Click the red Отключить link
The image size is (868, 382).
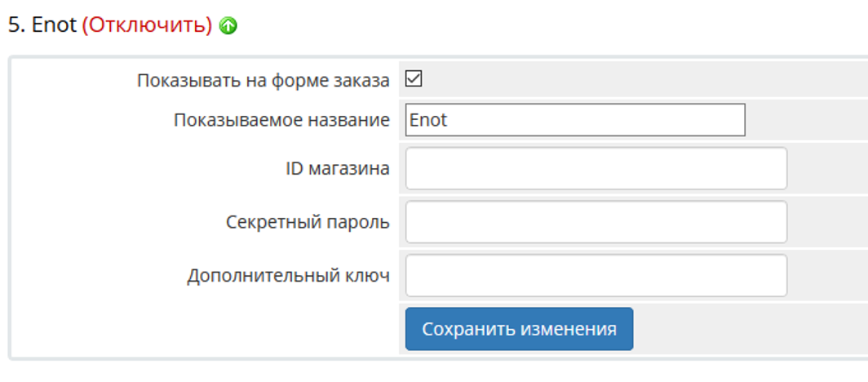pyautogui.click(x=147, y=25)
